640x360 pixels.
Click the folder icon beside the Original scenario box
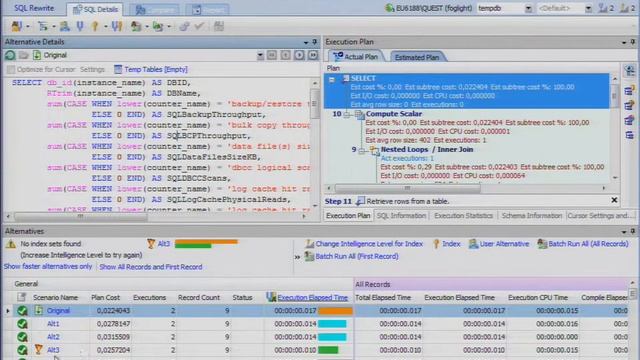coord(24,55)
